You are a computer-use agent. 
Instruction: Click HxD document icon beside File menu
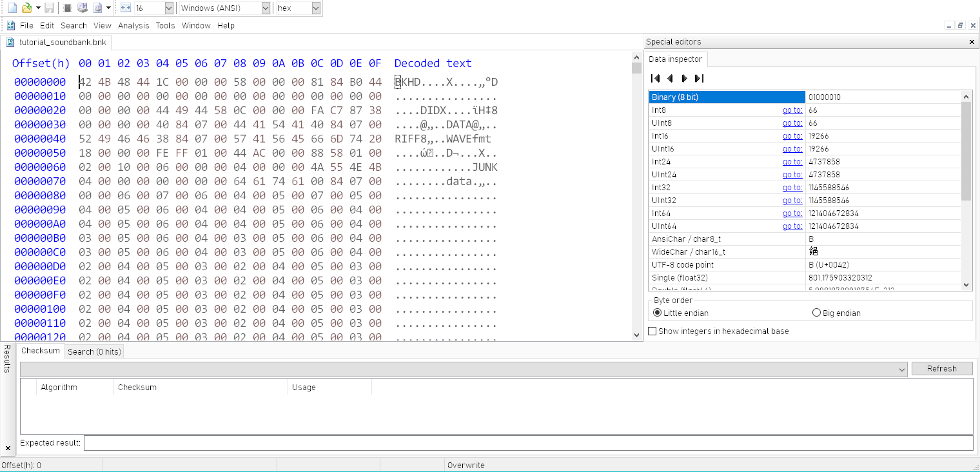tap(11, 26)
